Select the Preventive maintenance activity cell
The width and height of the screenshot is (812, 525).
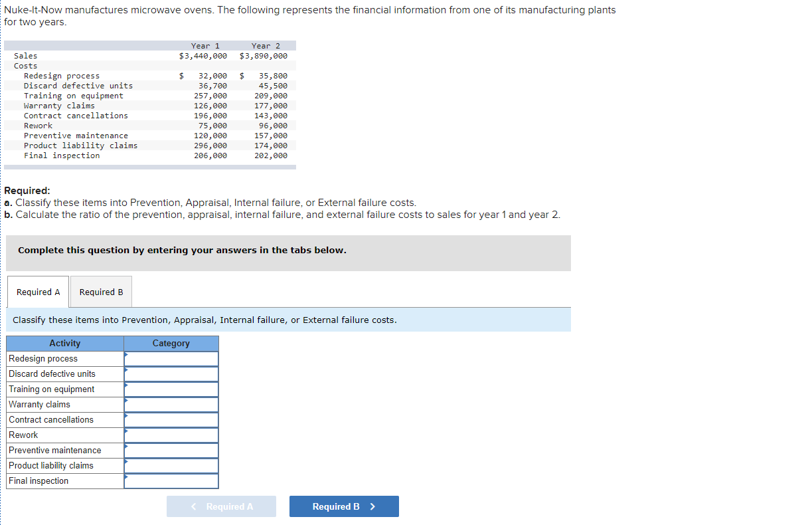click(65, 451)
